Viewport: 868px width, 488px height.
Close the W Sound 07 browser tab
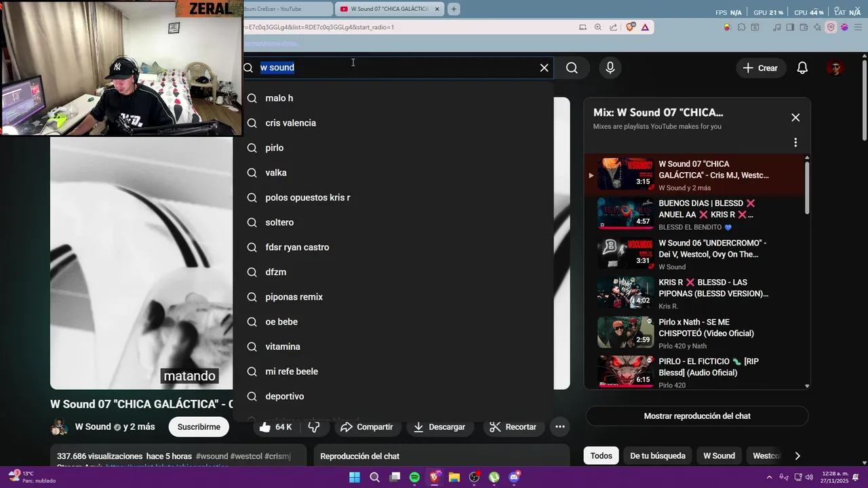tap(437, 9)
